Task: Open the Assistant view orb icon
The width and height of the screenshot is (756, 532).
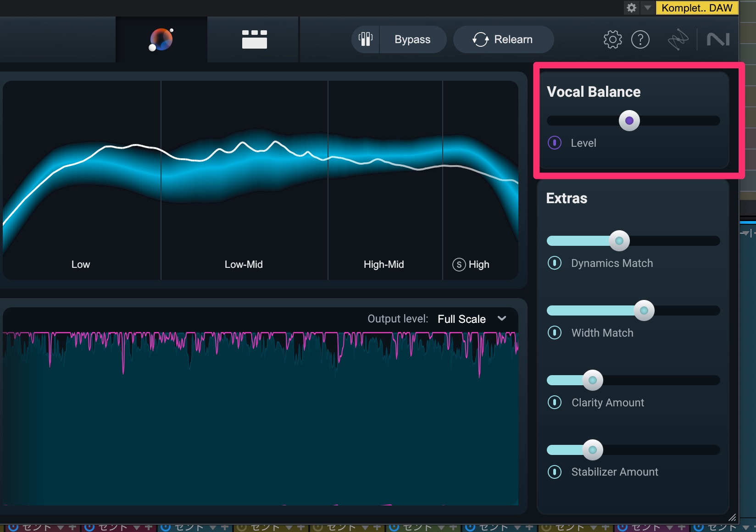Action: coord(161,39)
